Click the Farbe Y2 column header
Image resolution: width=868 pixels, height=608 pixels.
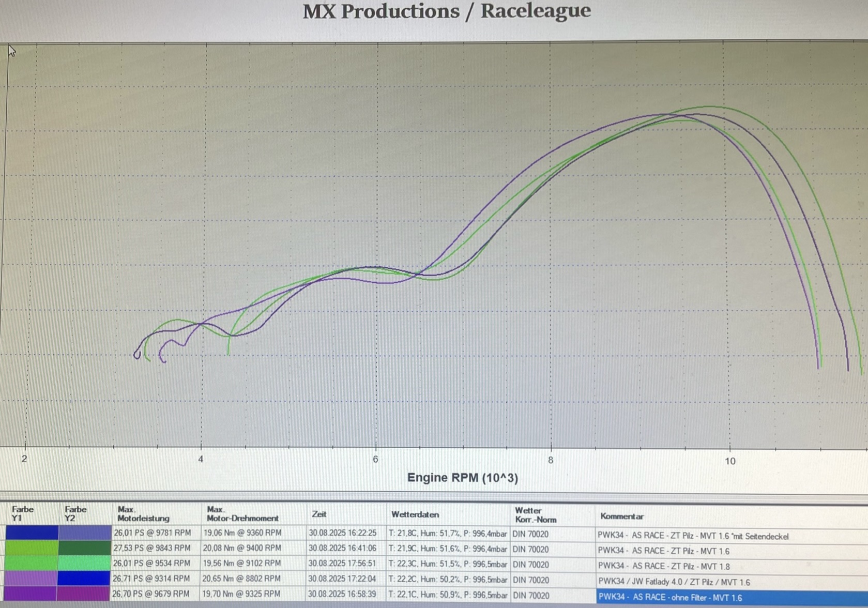(x=75, y=514)
